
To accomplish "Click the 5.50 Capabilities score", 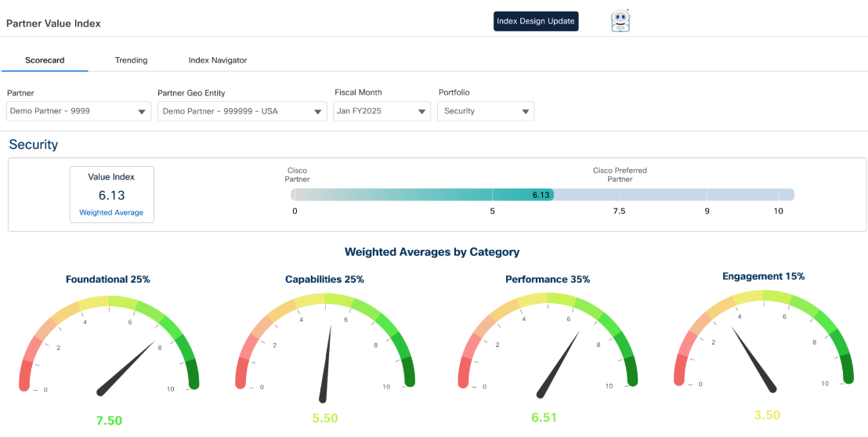I will click(326, 419).
